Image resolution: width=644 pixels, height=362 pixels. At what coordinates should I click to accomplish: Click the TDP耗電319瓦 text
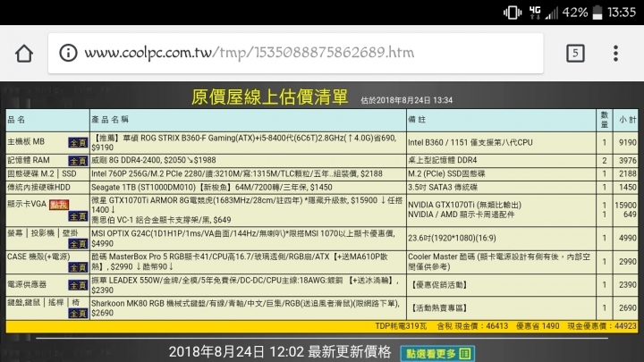[x=401, y=326]
